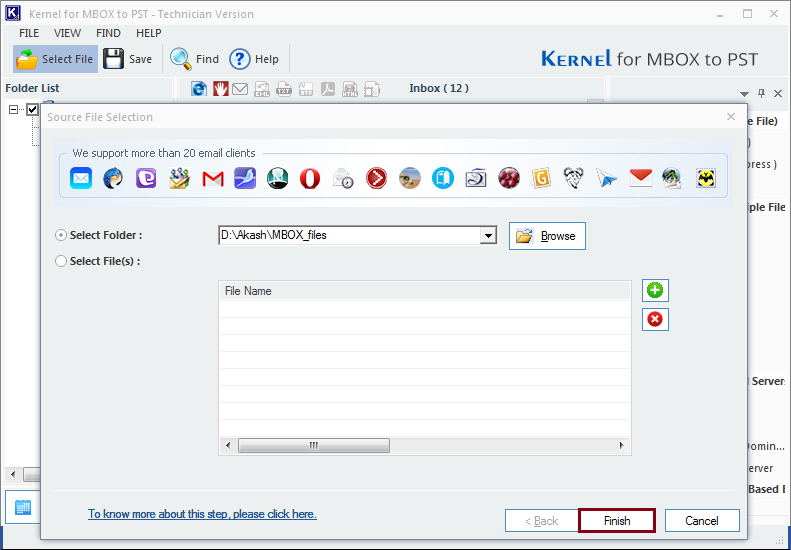Click the red arrow circle client icon
791x550 pixels.
pyautogui.click(x=376, y=178)
